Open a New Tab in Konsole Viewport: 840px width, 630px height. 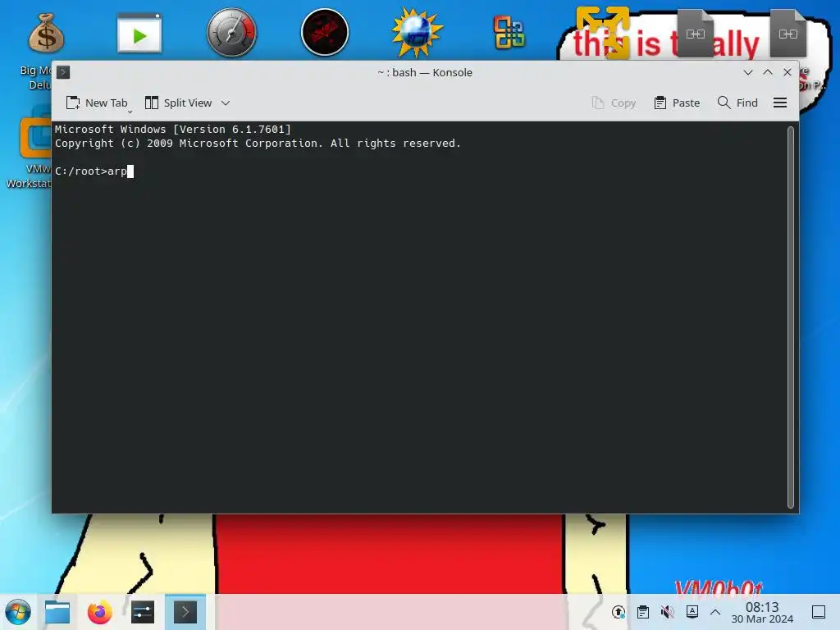tap(97, 103)
